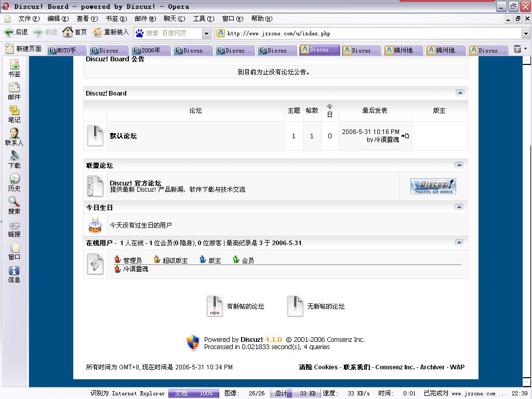Click the last poster name by 冷漠靈魂

tap(387, 139)
